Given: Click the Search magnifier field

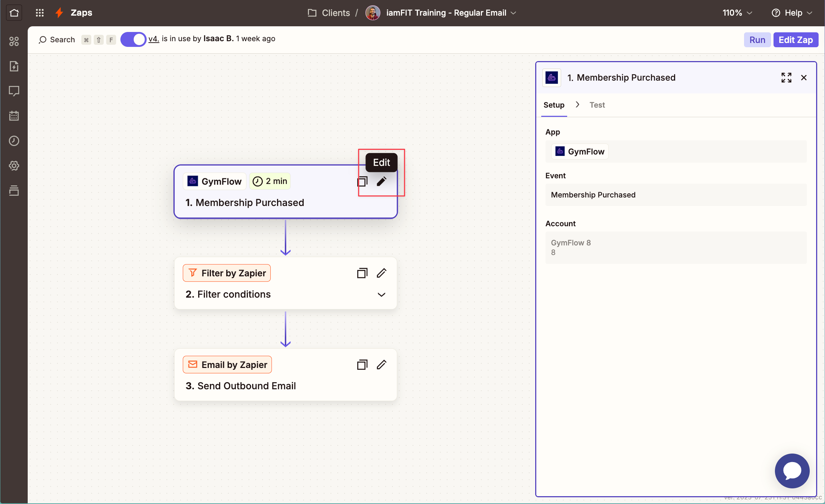Looking at the screenshot, I should pyautogui.click(x=57, y=39).
